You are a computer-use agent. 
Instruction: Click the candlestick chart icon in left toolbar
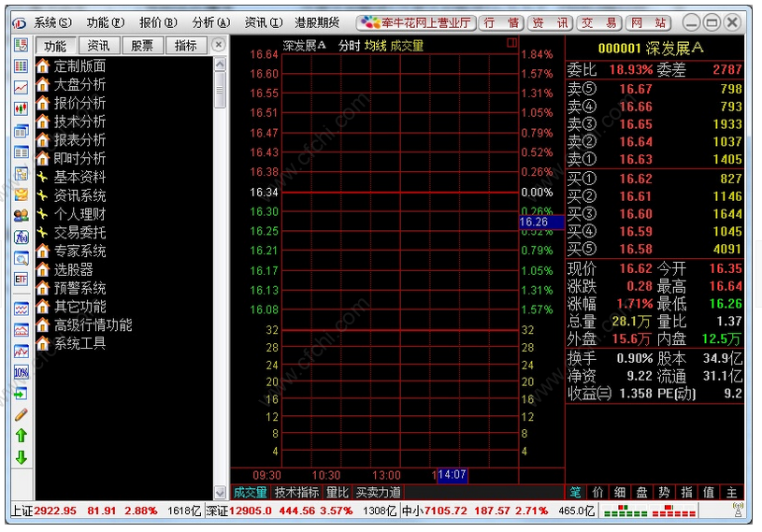pyautogui.click(x=21, y=108)
